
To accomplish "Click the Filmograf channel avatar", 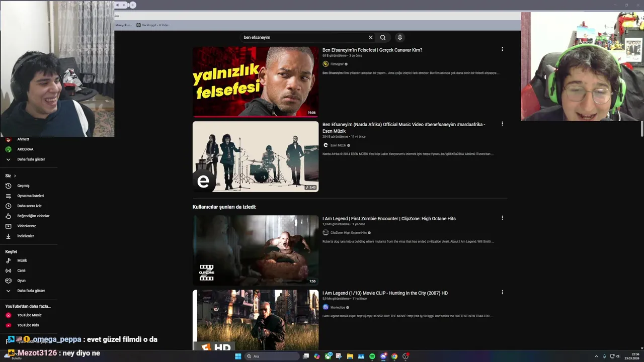I will 326,64.
